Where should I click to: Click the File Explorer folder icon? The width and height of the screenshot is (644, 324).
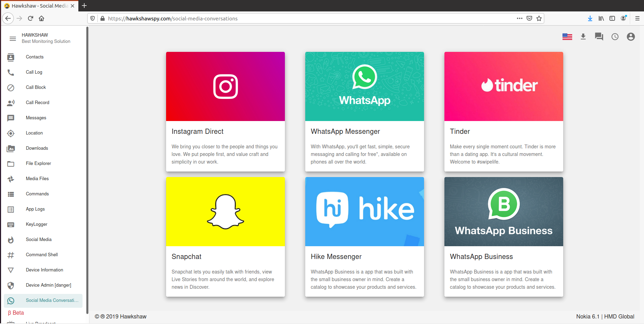pyautogui.click(x=11, y=164)
